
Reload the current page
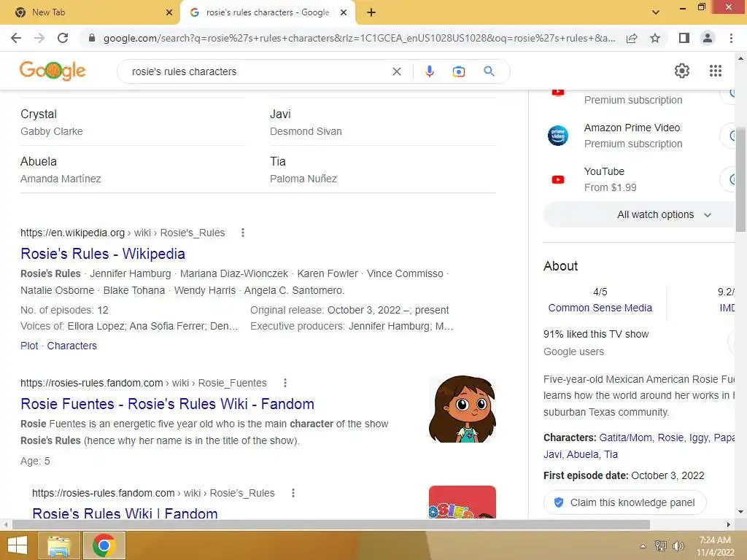click(x=63, y=38)
